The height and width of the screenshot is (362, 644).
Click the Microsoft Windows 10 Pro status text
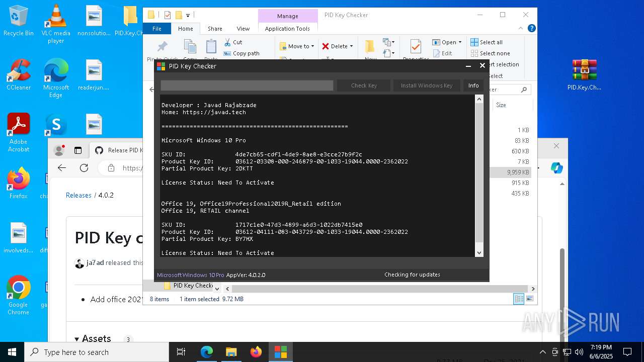(191, 275)
